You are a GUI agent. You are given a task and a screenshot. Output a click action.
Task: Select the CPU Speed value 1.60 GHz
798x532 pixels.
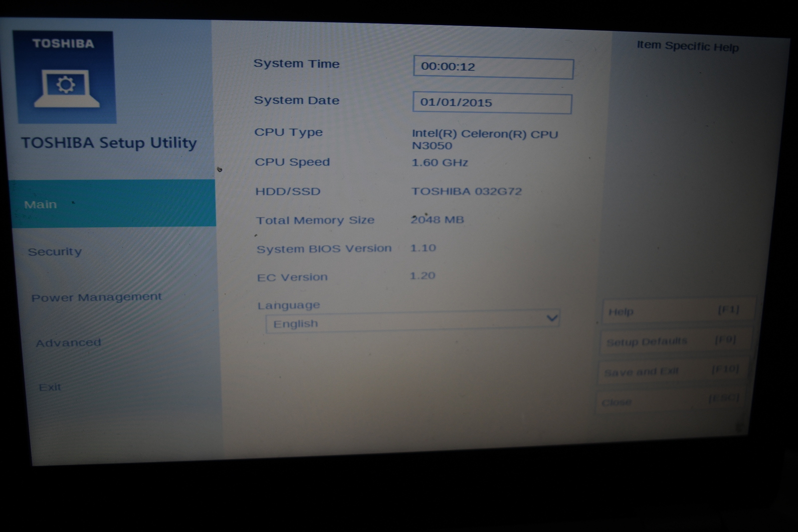(x=440, y=163)
